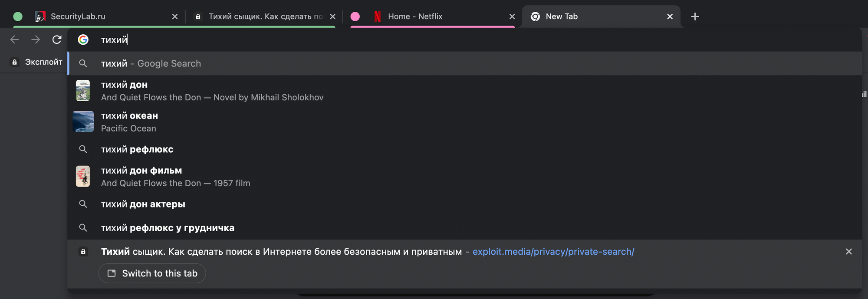The height and width of the screenshot is (299, 868).
Task: Open the exploit.media/privacy/private-search link
Action: (553, 252)
